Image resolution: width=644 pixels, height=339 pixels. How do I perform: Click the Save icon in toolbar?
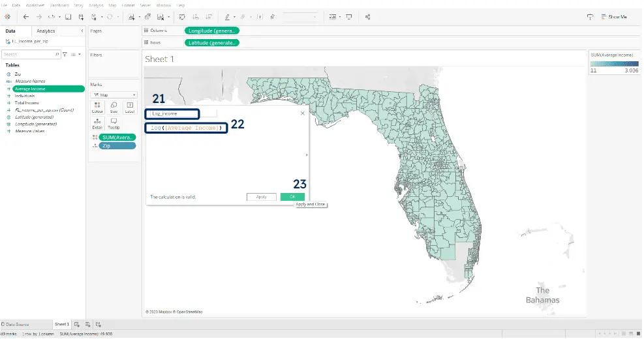pos(68,16)
